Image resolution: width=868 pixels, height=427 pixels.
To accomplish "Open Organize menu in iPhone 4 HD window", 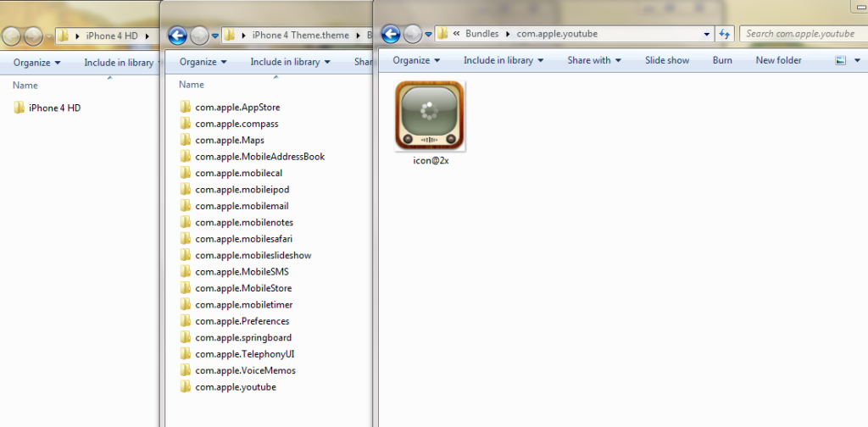I will tap(36, 63).
